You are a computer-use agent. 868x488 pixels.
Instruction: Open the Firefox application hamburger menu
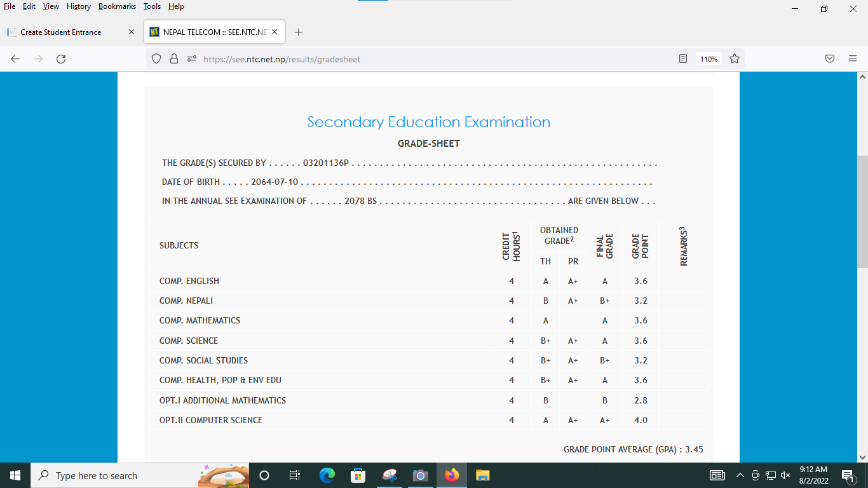pyautogui.click(x=853, y=59)
